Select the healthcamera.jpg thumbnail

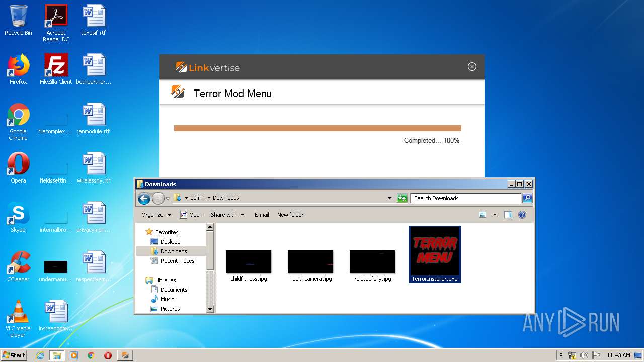(310, 266)
